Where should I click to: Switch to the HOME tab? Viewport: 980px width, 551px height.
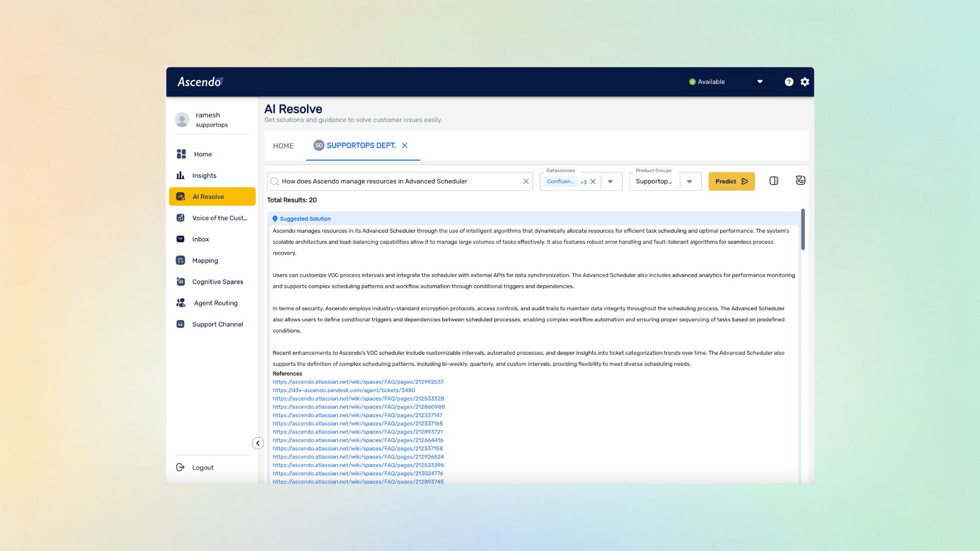[283, 146]
